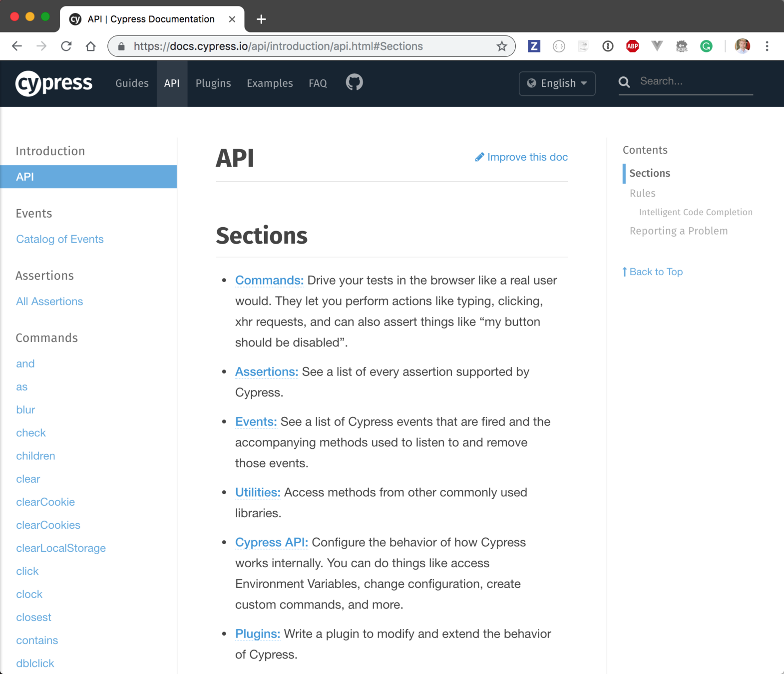Click inside the Search input field
Screen dimensions: 784x674
(x=696, y=81)
